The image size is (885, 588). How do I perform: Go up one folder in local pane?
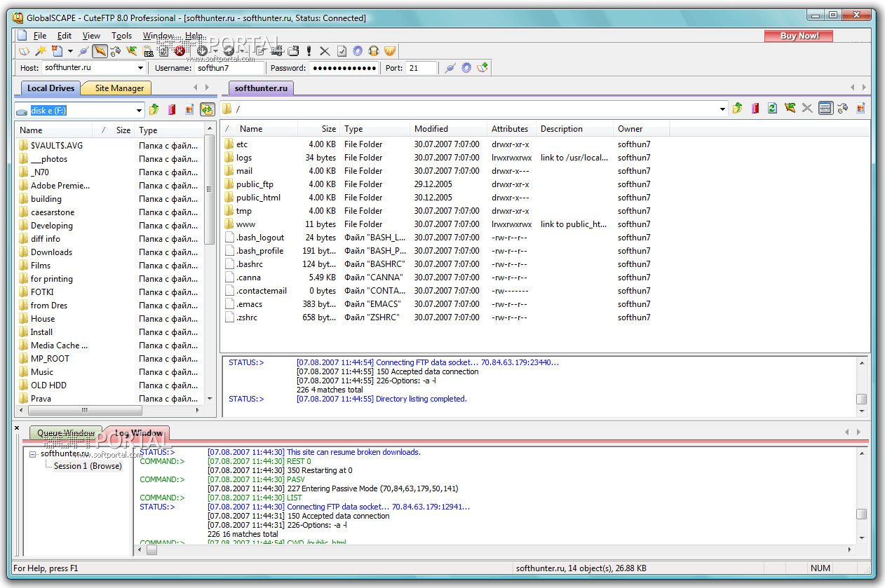(x=154, y=110)
